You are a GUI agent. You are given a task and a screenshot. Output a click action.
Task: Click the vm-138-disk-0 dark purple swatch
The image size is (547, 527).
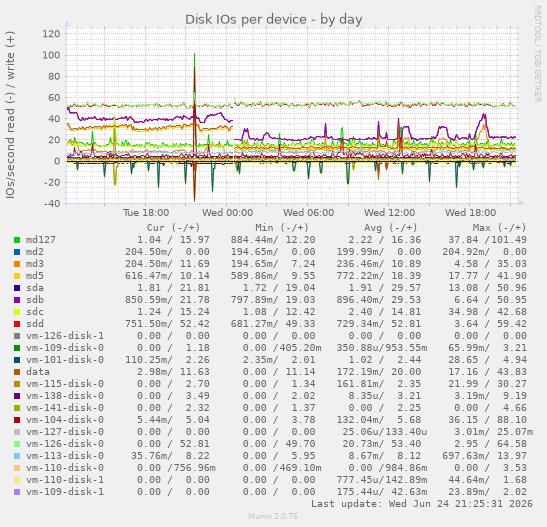17,396
